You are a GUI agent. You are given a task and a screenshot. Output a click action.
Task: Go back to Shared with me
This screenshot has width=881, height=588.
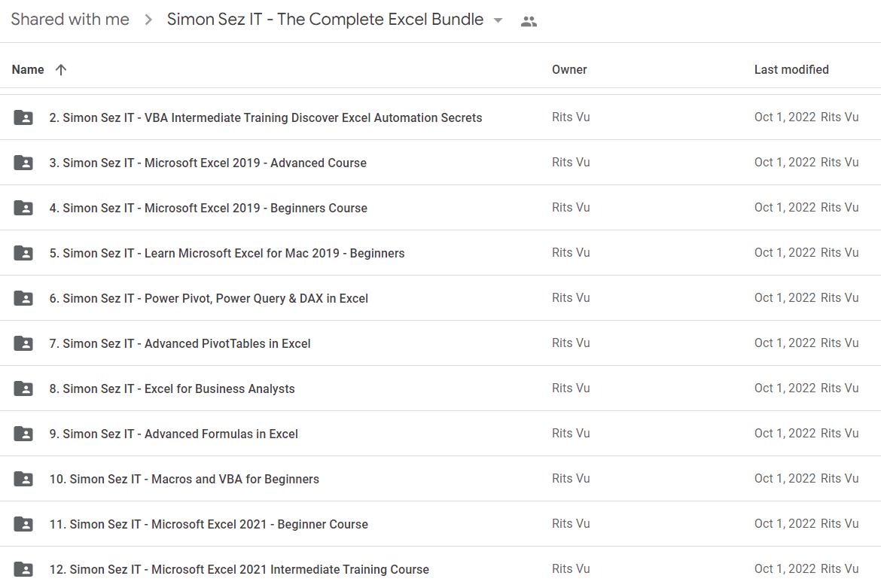tap(70, 20)
